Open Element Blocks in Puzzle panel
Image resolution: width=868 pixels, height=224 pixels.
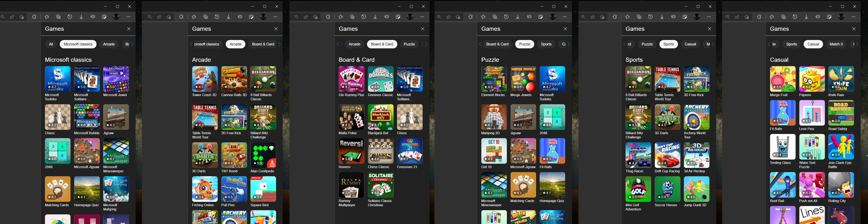pos(494,81)
